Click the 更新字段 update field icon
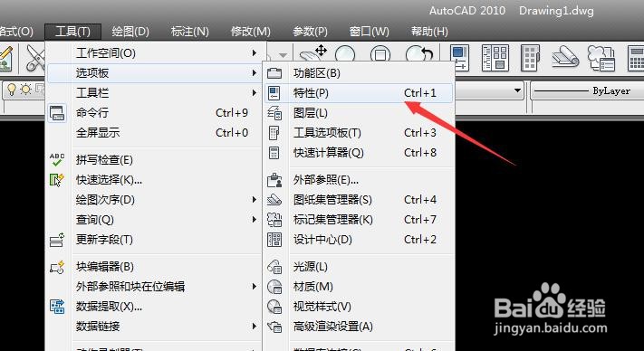Screen dimensions: 644x351 pyautogui.click(x=57, y=240)
